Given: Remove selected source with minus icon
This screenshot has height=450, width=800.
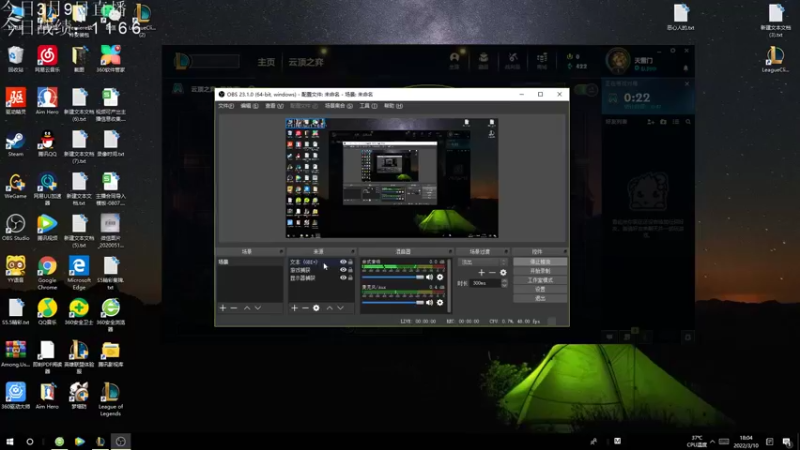Looking at the screenshot, I should (x=305, y=308).
